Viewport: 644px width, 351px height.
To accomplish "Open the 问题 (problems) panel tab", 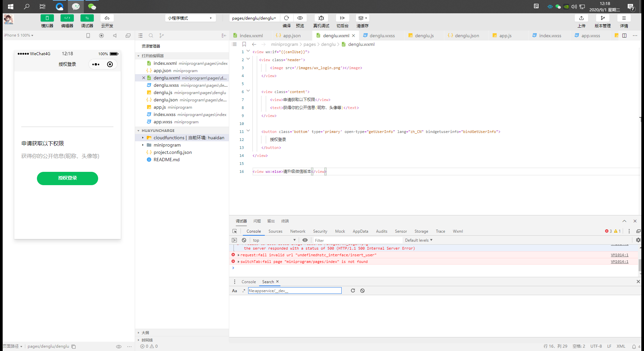I will [x=257, y=221].
